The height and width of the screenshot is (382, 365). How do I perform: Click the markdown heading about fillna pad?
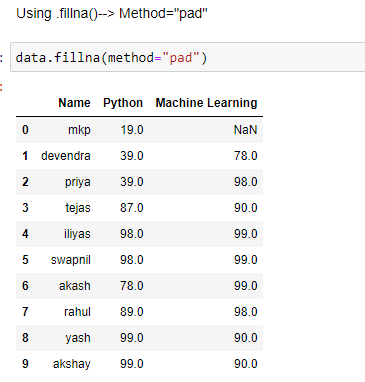pyautogui.click(x=112, y=14)
